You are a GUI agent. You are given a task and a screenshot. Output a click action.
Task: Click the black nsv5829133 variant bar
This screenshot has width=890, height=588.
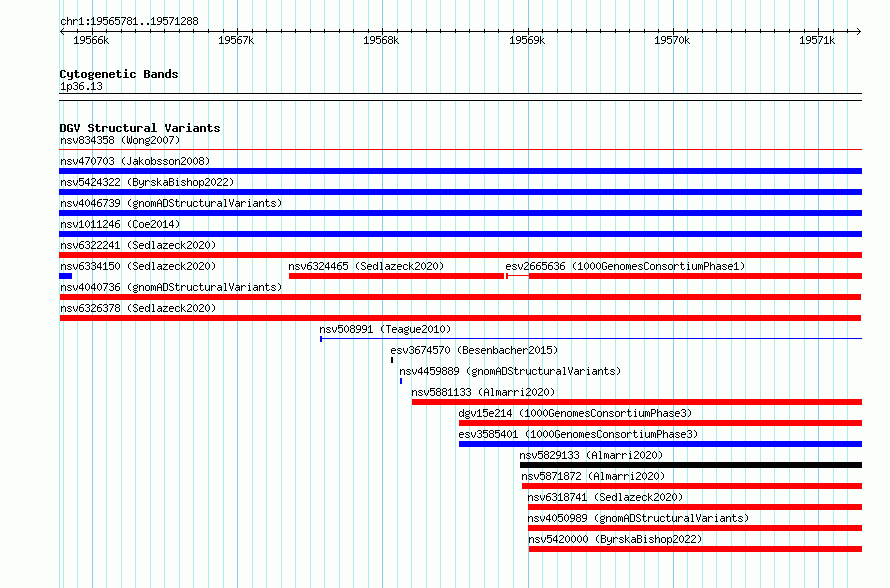click(691, 465)
